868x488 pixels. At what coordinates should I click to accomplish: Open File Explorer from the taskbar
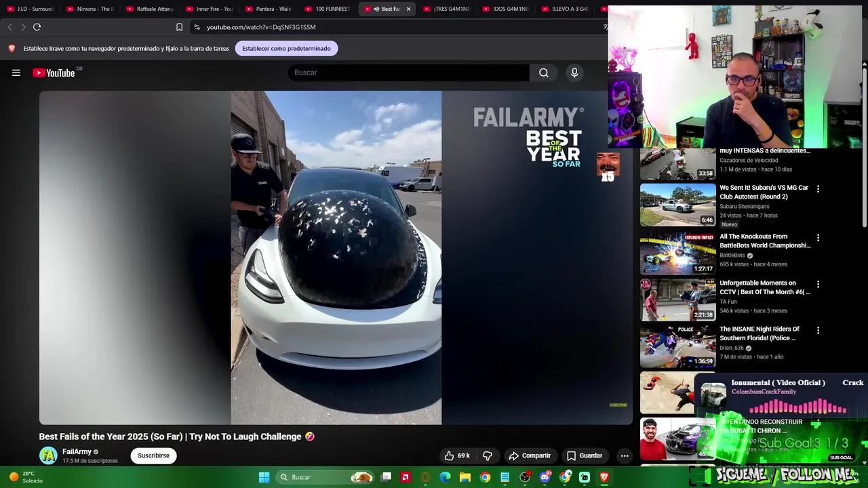pos(465,477)
